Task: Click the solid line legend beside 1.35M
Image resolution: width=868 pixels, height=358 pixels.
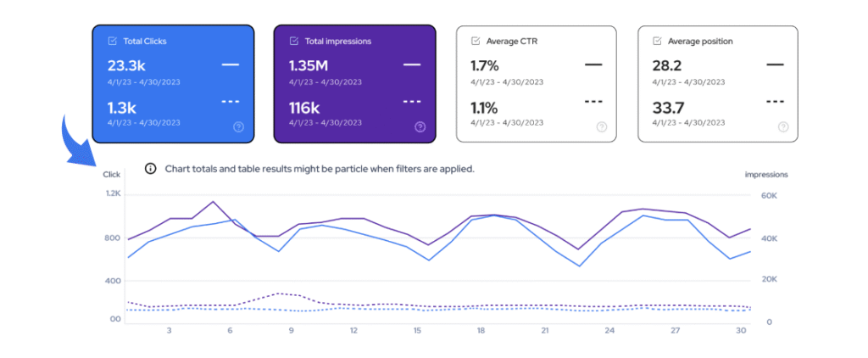Action: click(x=412, y=64)
